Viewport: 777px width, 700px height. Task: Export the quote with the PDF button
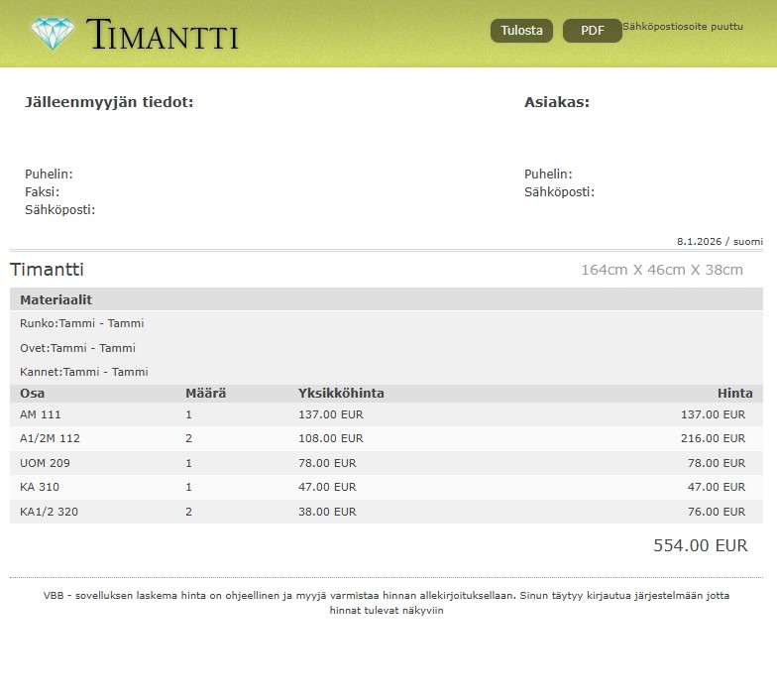[x=592, y=31]
